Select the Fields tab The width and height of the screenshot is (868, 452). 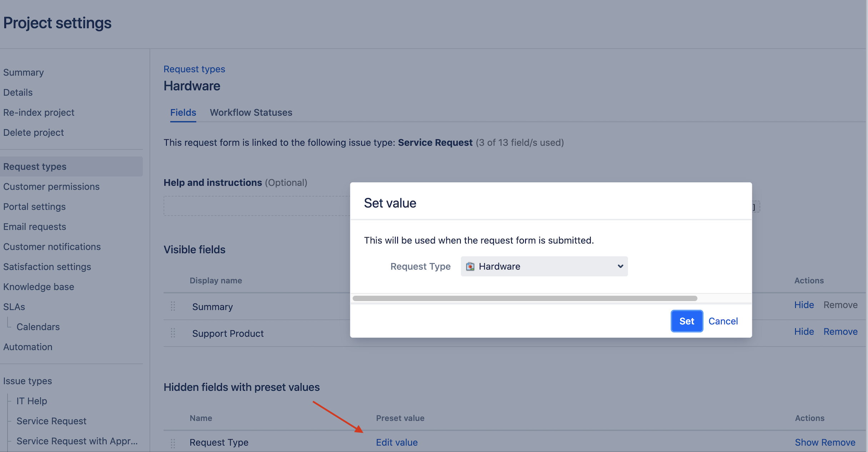(x=183, y=112)
